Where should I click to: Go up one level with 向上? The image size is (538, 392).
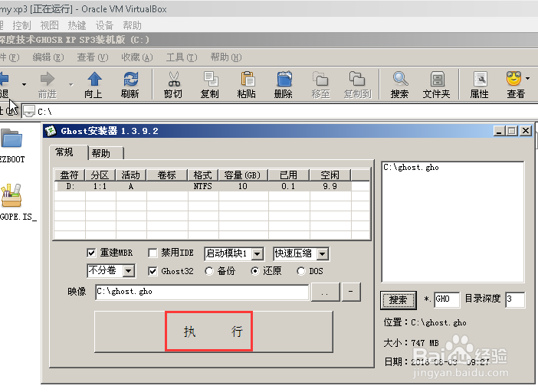(x=94, y=79)
